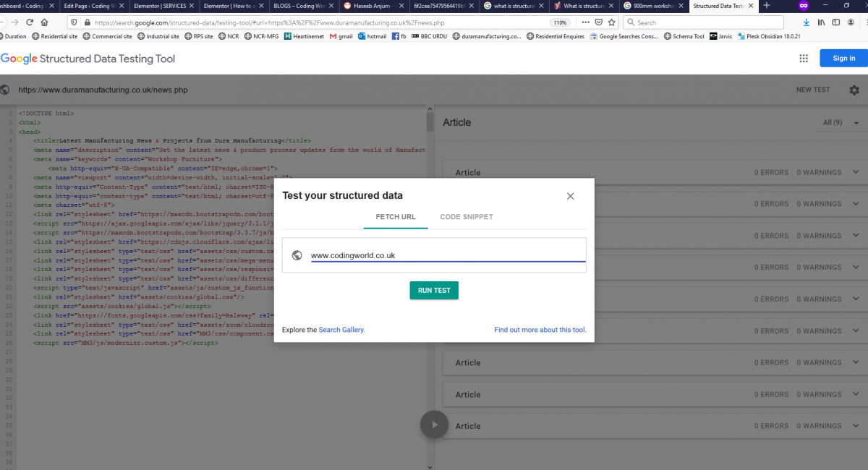
Task: Open the All (9) filter dropdown
Action: click(841, 123)
